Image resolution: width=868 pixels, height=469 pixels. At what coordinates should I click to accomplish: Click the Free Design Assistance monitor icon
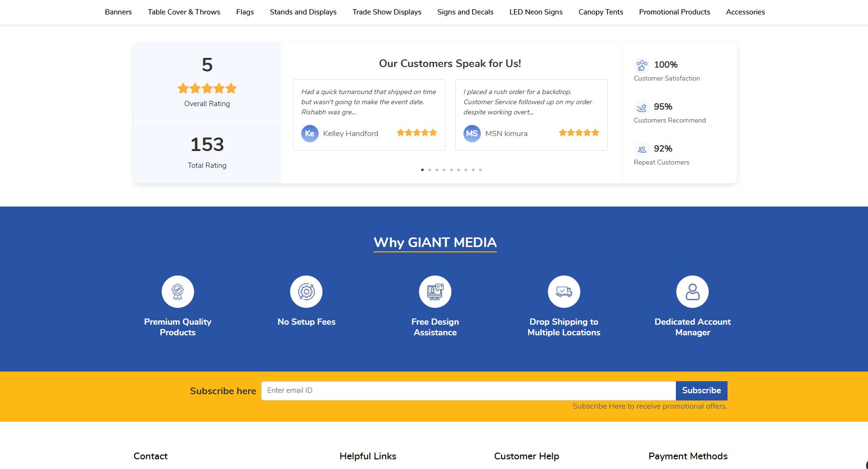click(x=435, y=291)
